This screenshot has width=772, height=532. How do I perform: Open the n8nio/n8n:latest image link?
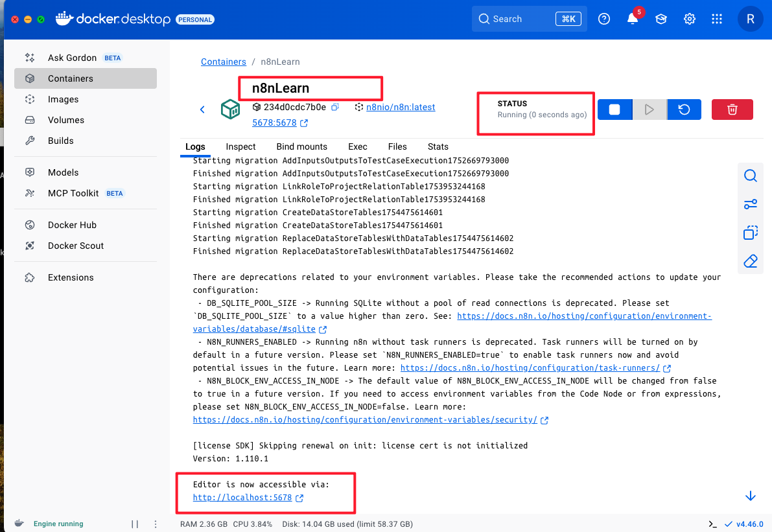401,107
